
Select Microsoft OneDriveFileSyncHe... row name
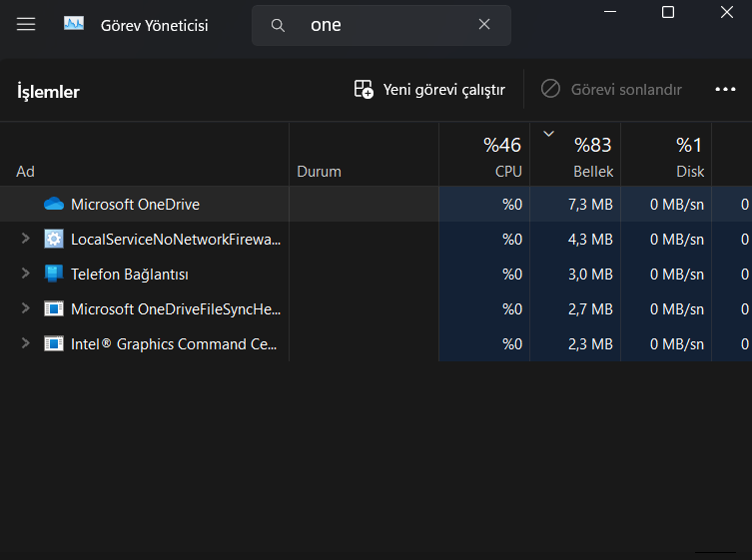tap(176, 309)
